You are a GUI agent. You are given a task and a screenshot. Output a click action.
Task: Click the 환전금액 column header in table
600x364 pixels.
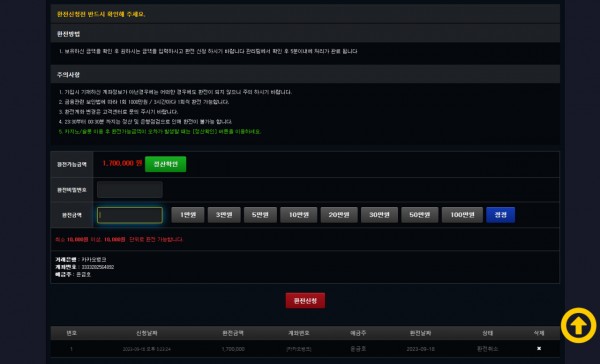[233, 333]
